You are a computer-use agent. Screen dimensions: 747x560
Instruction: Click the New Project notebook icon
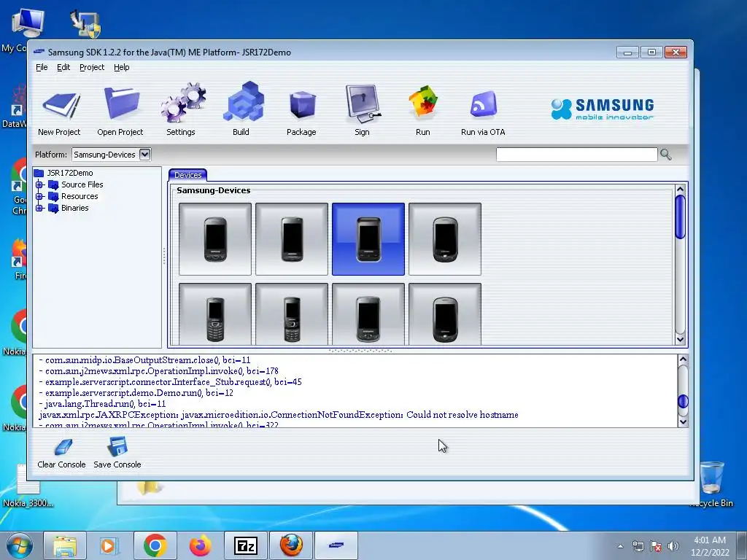coord(61,105)
